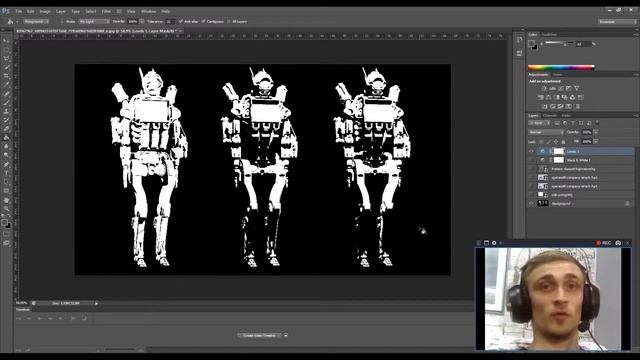Select the Zoom tool
Screen dimensions: 640x360
click(x=6, y=209)
